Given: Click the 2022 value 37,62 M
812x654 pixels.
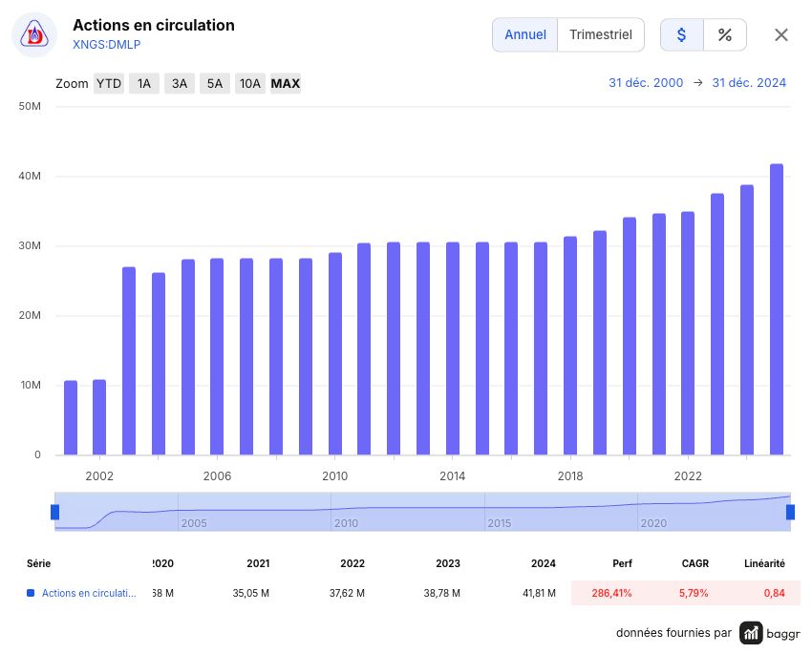Looking at the screenshot, I should coord(347,593).
